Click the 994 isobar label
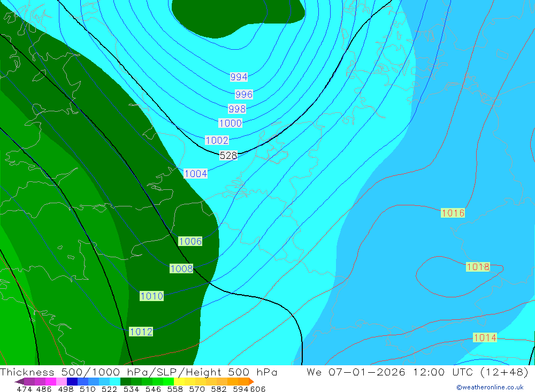 [x=239, y=77]
